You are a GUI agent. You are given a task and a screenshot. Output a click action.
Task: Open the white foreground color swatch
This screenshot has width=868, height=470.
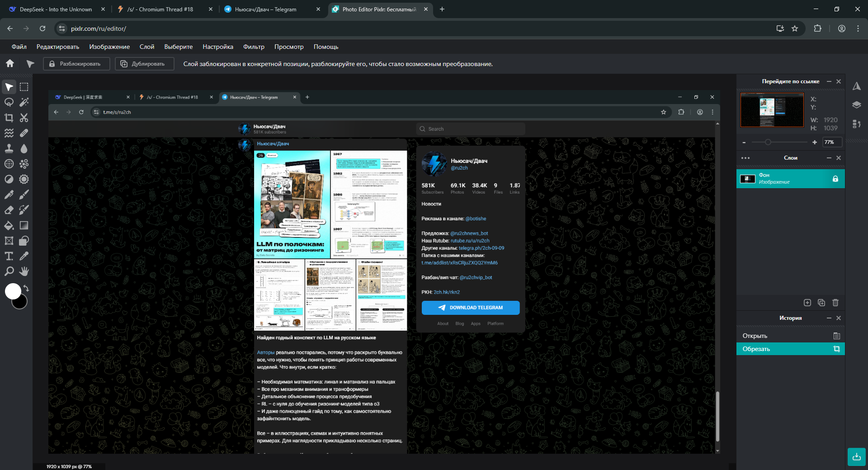[13, 291]
